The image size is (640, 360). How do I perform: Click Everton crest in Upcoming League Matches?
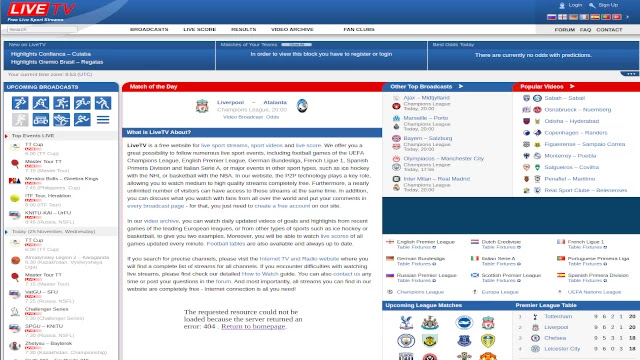(464, 340)
